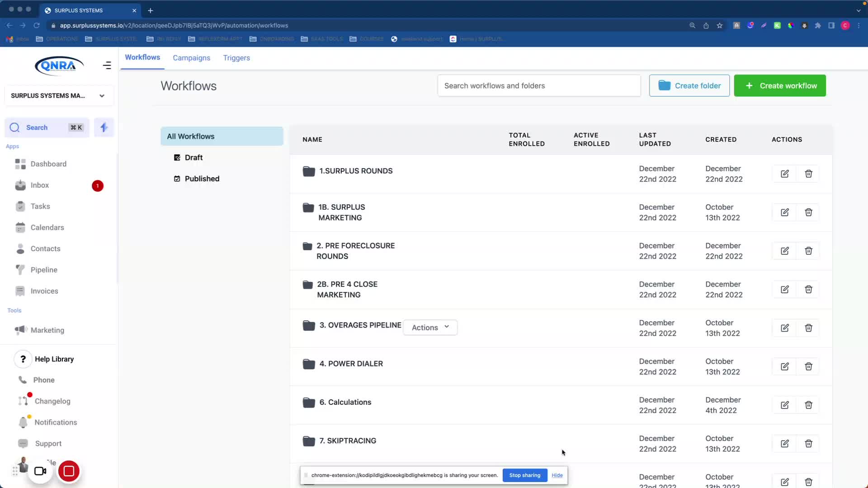Switch to the Triggers tab
Image resolution: width=868 pixels, height=488 pixels.
(236, 58)
